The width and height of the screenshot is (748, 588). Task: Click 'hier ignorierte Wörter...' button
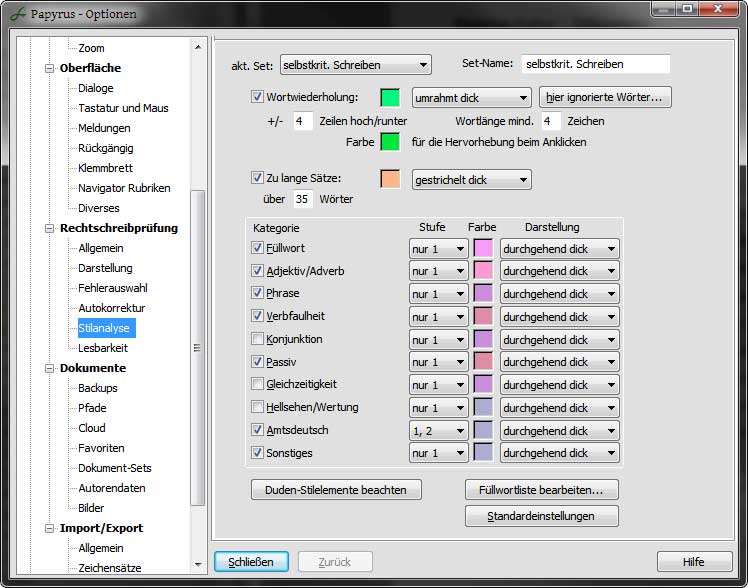click(605, 97)
